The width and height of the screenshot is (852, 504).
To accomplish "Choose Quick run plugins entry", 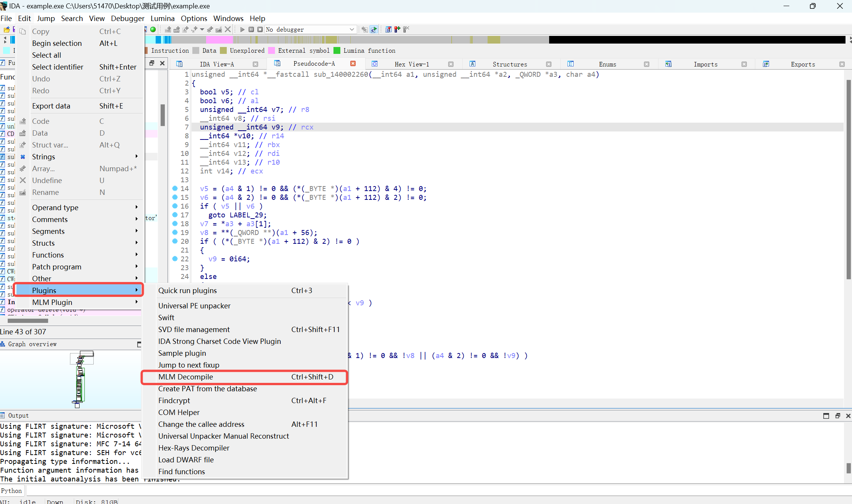I will (245, 290).
